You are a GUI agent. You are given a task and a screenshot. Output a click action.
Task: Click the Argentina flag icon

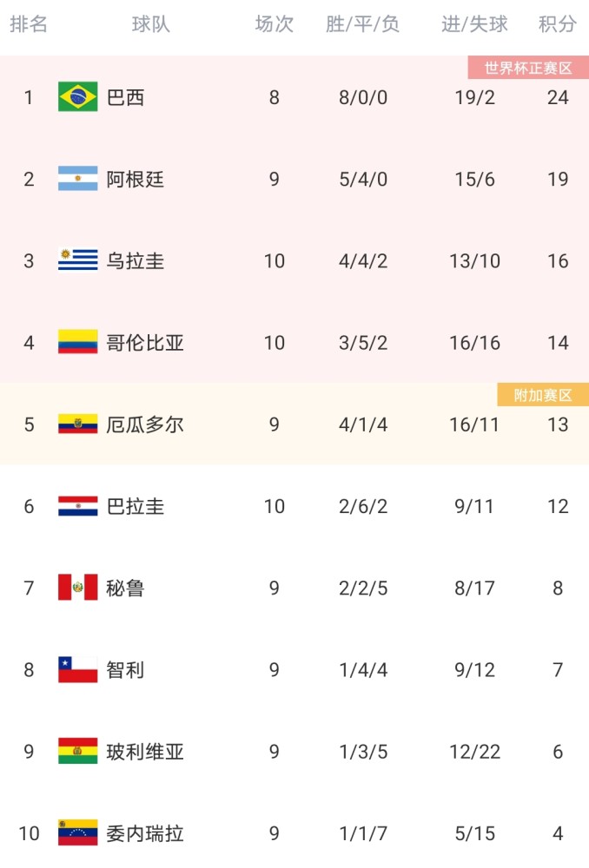coord(77,179)
